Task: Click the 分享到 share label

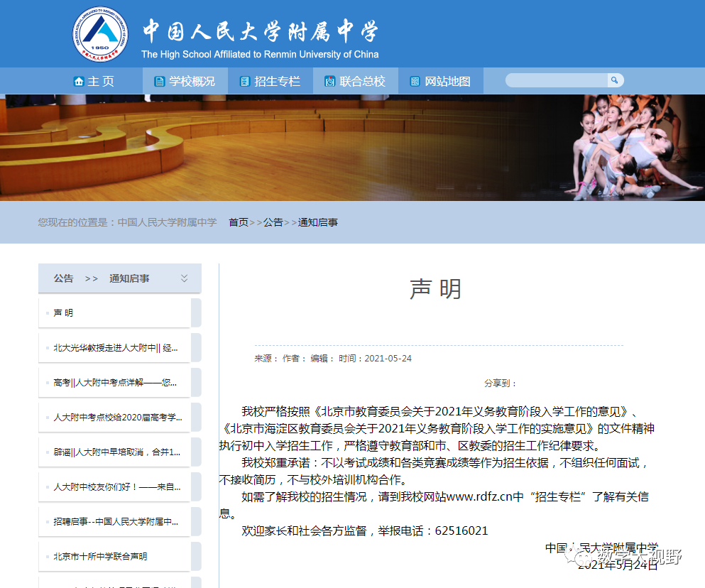Action: [500, 383]
